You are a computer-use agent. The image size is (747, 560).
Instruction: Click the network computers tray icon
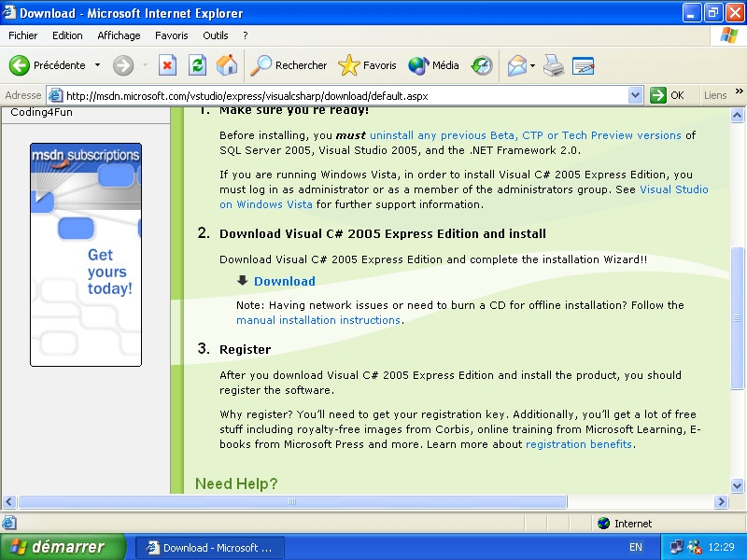[676, 547]
